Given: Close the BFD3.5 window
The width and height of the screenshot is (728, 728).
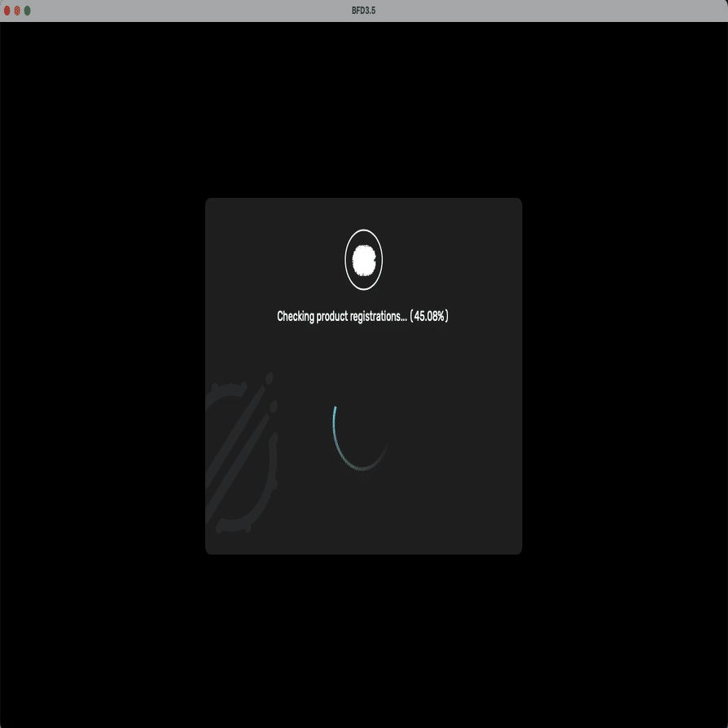Looking at the screenshot, I should (x=7, y=11).
